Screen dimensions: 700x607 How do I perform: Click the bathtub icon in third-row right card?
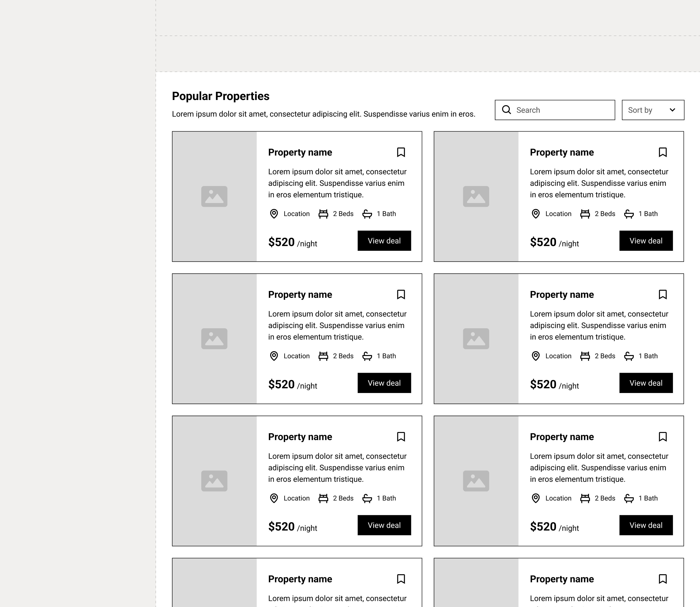pyautogui.click(x=629, y=498)
